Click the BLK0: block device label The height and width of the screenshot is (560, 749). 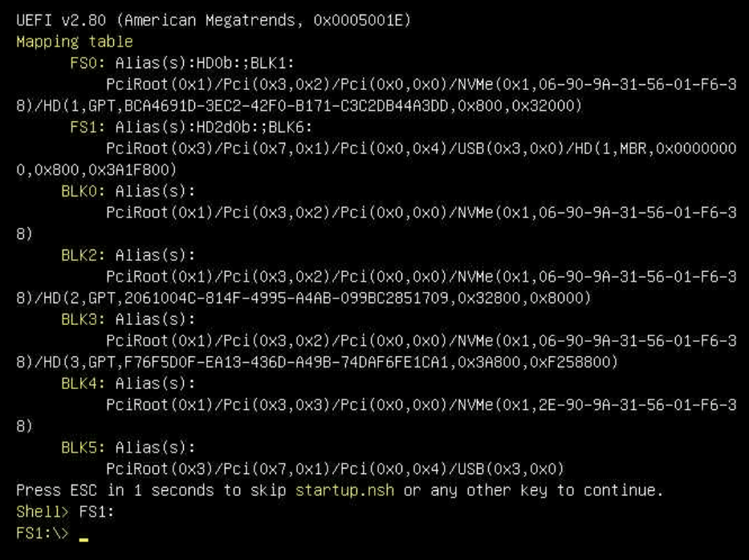tap(83, 191)
